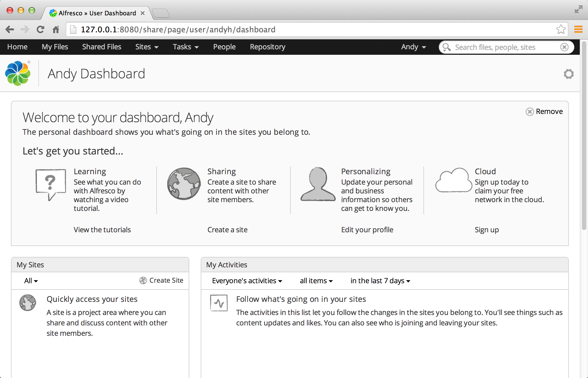Expand the in the last 7 days dropdown
The width and height of the screenshot is (588, 378).
coord(380,281)
